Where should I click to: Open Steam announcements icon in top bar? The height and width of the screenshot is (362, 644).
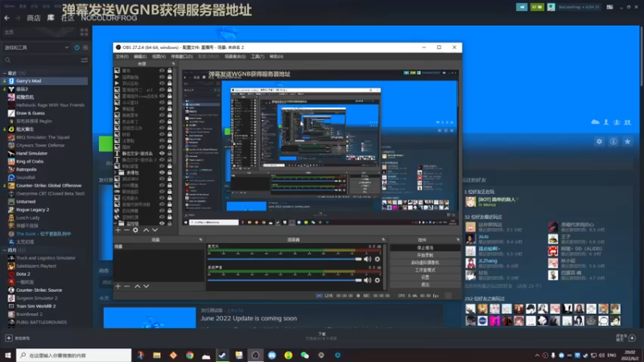[522, 7]
